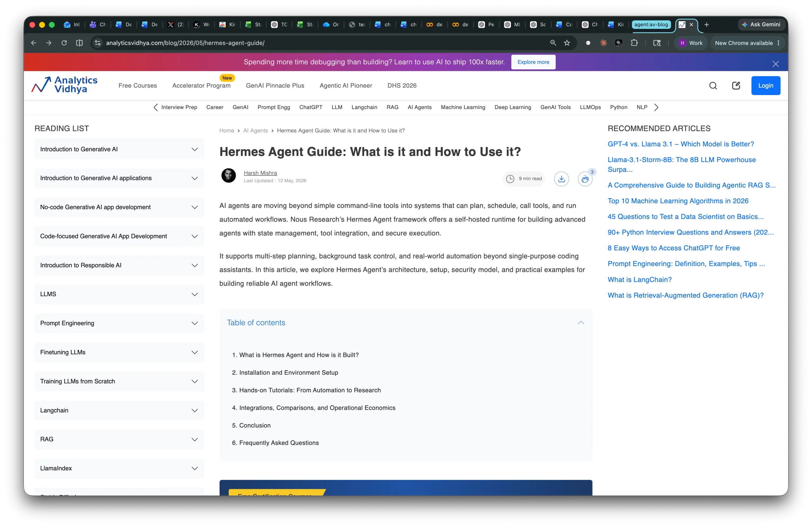Click the clap icon showing 3
The height and width of the screenshot is (527, 812).
coord(585,179)
